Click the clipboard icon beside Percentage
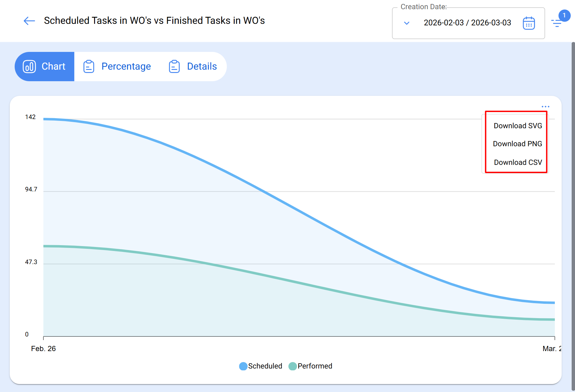575x392 pixels. 89,67
